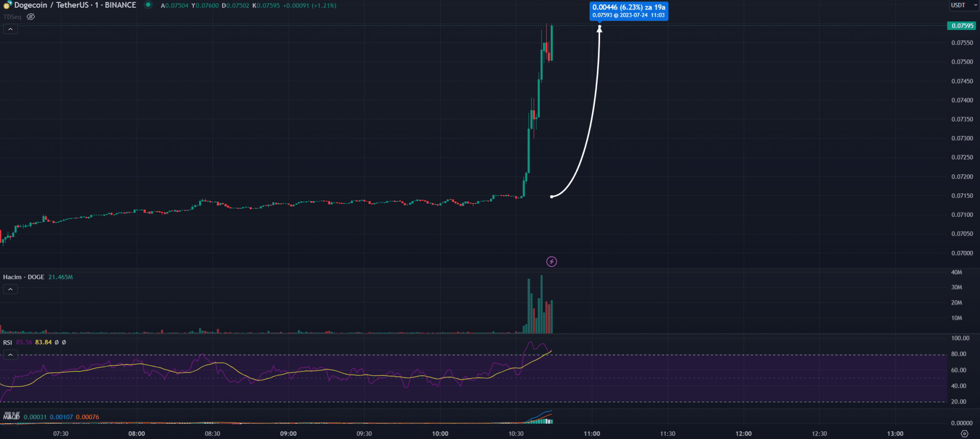Click the 11:00 time axis label
Viewport: 980px width, 439px height.
[591, 434]
